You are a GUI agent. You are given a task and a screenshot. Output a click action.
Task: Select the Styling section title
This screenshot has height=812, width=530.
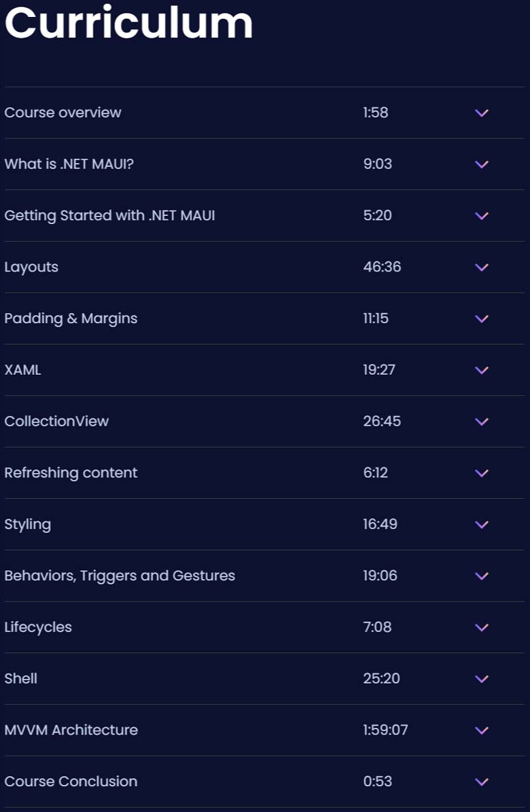(27, 525)
